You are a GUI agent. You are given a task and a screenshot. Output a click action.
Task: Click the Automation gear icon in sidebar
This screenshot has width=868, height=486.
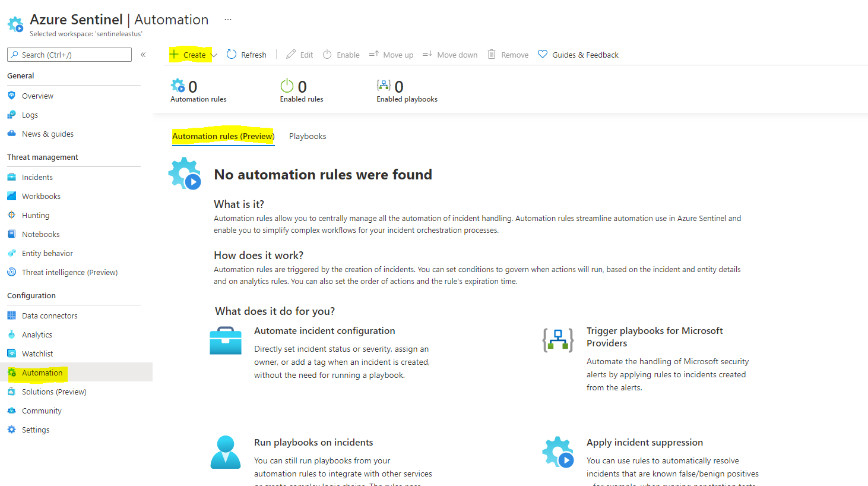tap(11, 373)
